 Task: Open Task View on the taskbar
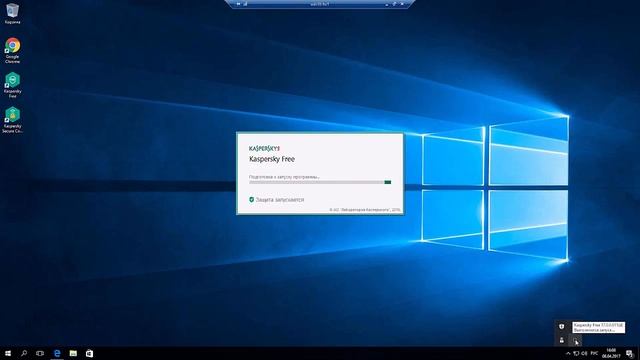40,353
